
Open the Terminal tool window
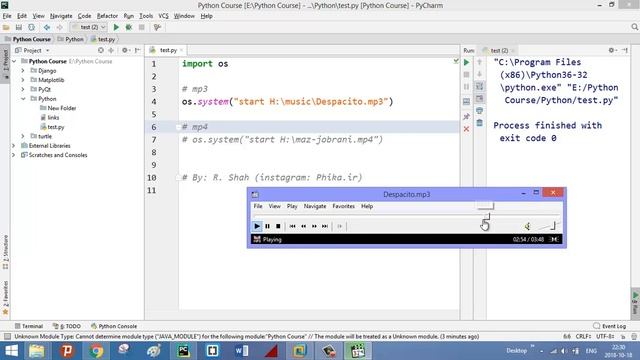[x=29, y=326]
